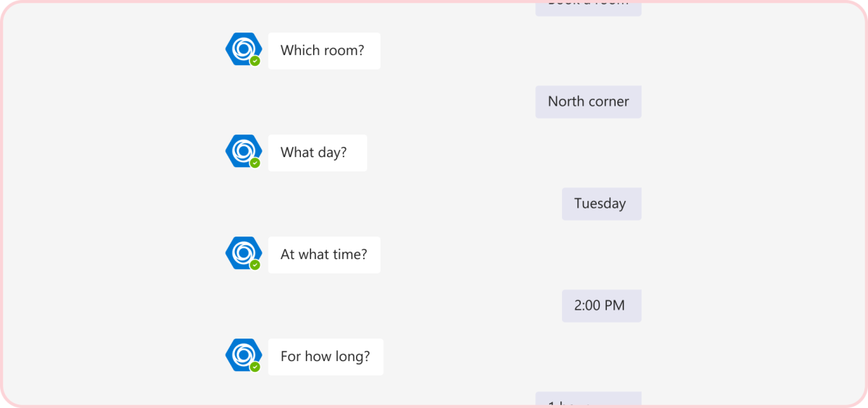Click green status badge on "At what time?" avatar

point(255,265)
